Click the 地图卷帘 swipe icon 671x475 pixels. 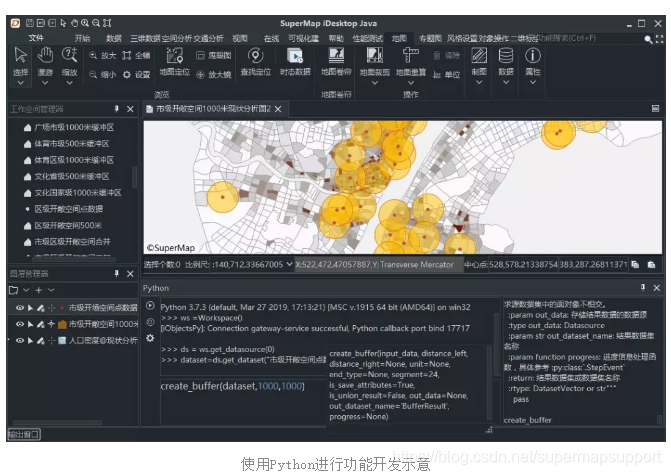point(336,56)
